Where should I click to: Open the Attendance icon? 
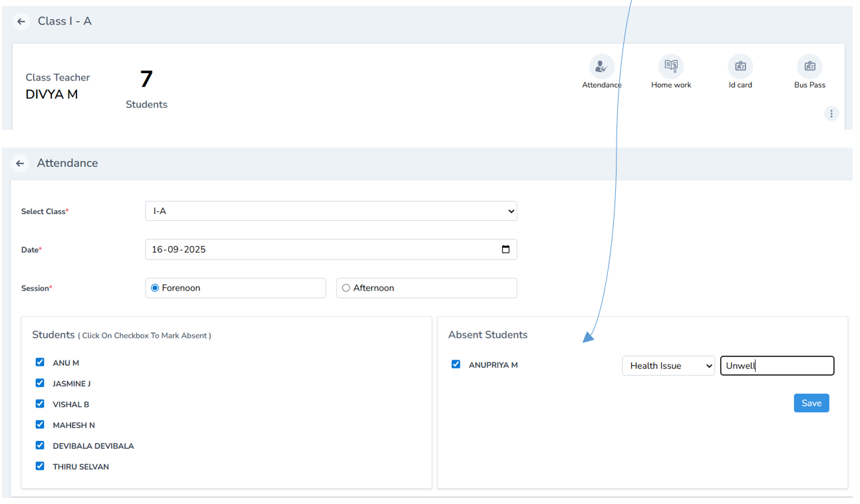[601, 66]
